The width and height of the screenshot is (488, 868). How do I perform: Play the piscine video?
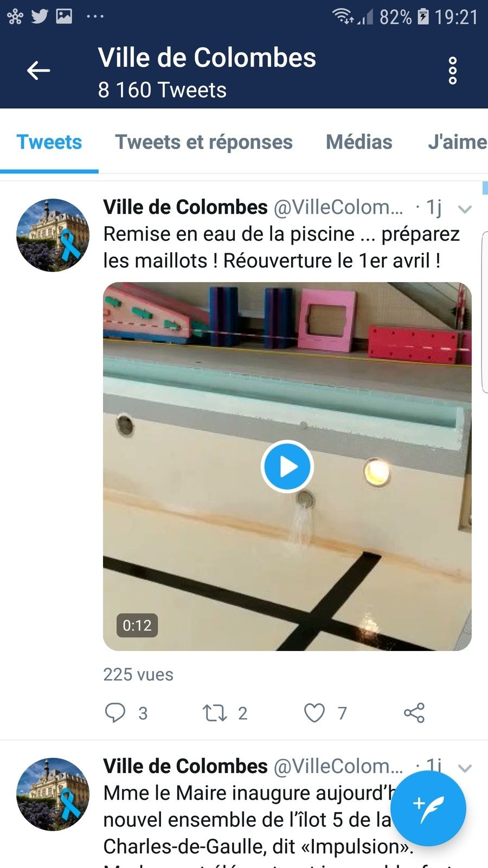point(287,467)
